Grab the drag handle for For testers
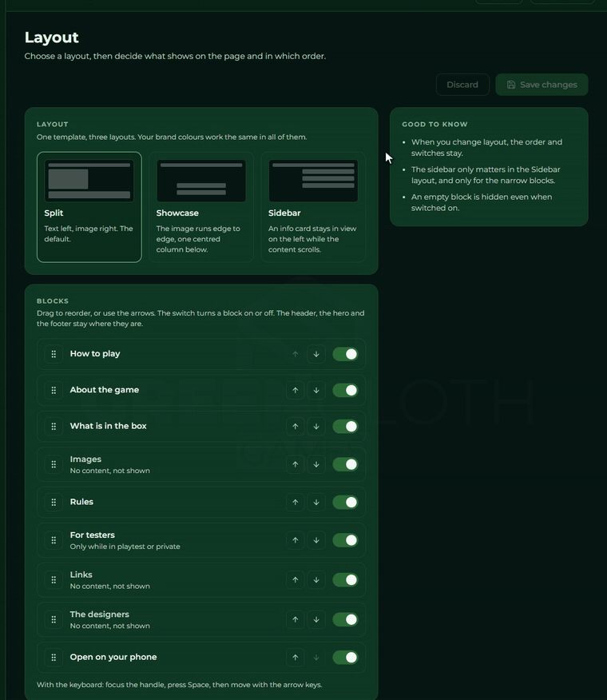607x700 pixels. click(x=54, y=540)
